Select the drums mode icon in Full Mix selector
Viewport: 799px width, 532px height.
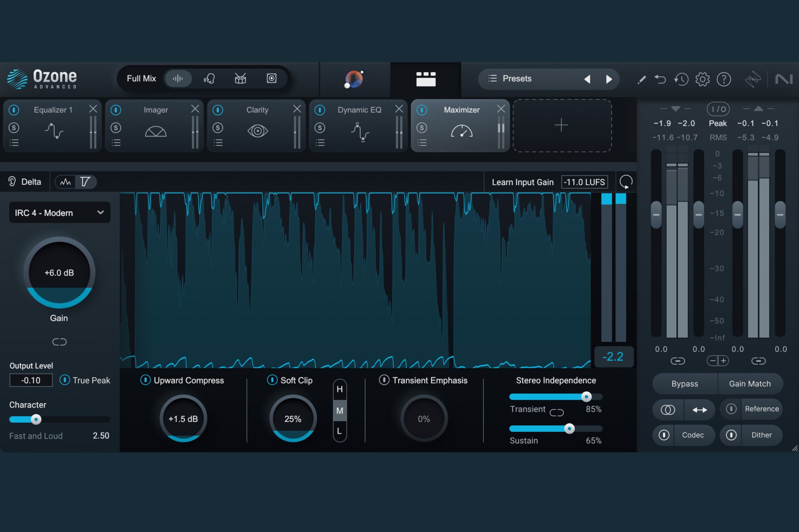(x=240, y=78)
